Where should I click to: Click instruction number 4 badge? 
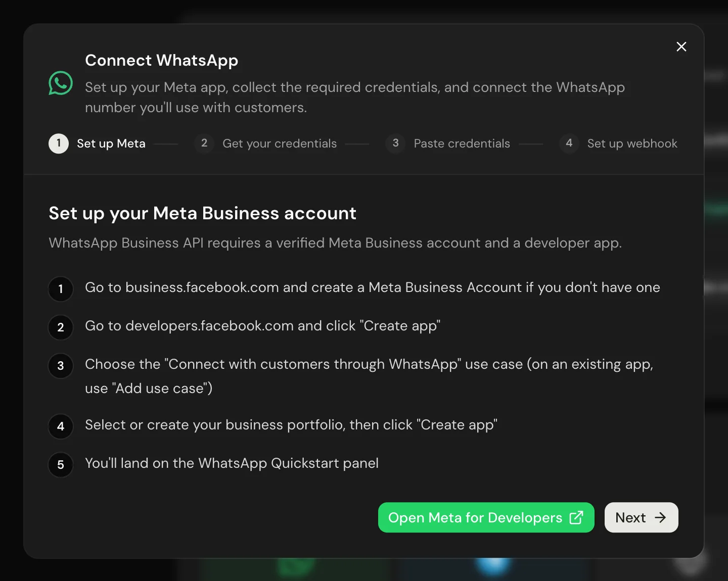(x=61, y=426)
